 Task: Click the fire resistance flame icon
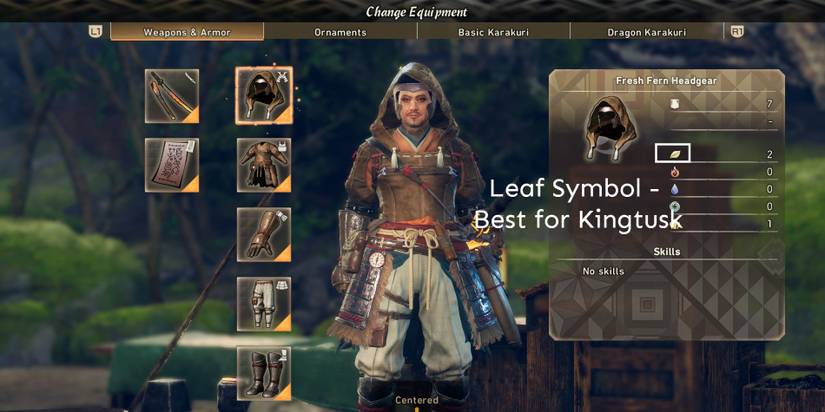[x=675, y=172]
